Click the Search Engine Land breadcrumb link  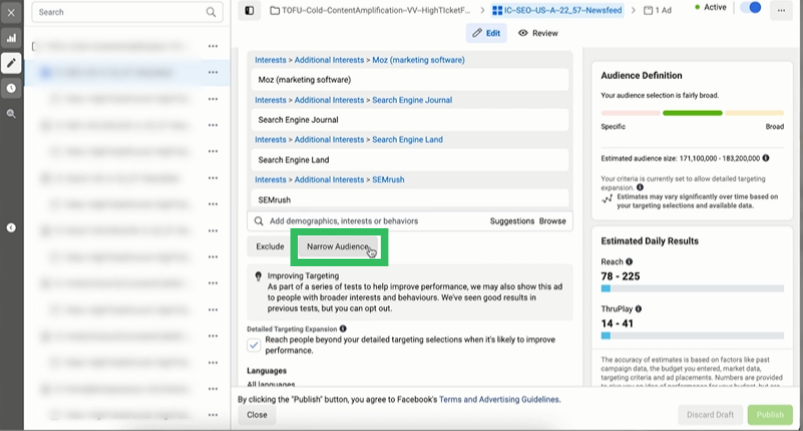pos(407,139)
